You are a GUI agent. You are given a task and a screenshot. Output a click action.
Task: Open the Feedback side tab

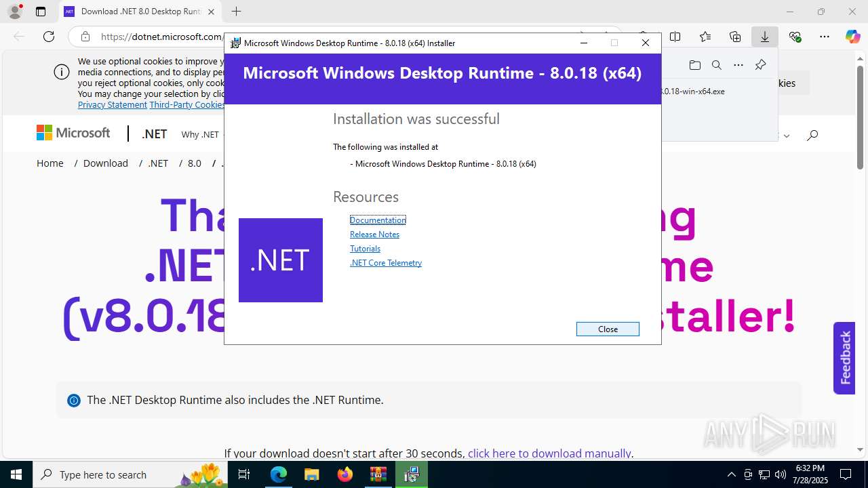click(x=844, y=358)
